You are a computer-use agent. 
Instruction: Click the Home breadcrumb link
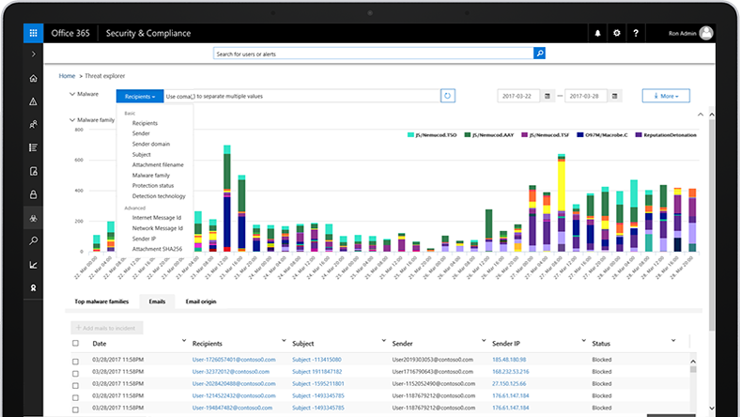[x=67, y=76]
